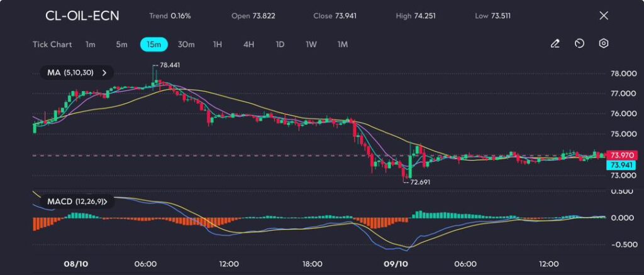Switch to the 30m timeframe

186,45
